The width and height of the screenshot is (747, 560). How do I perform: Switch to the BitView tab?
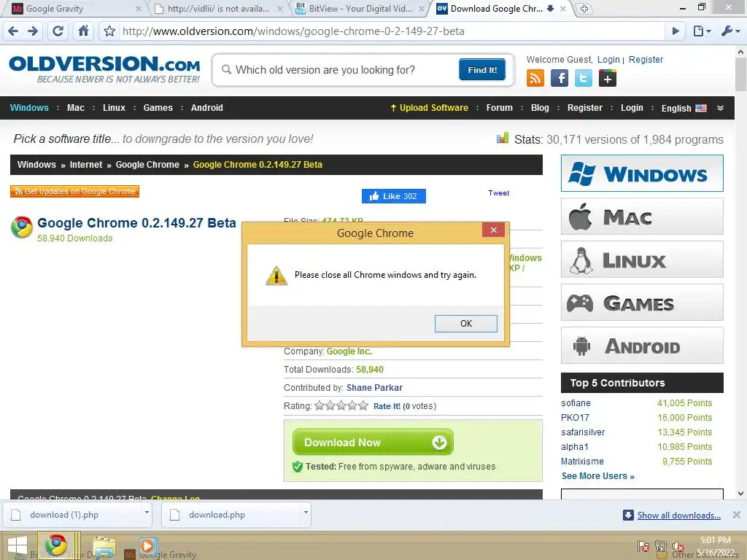[x=360, y=9]
